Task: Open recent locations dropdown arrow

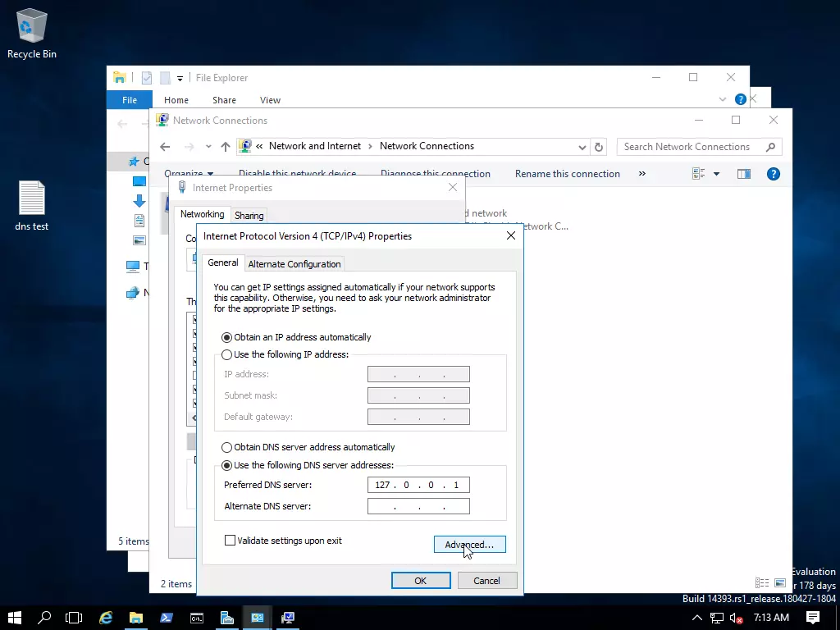Action: [208, 147]
